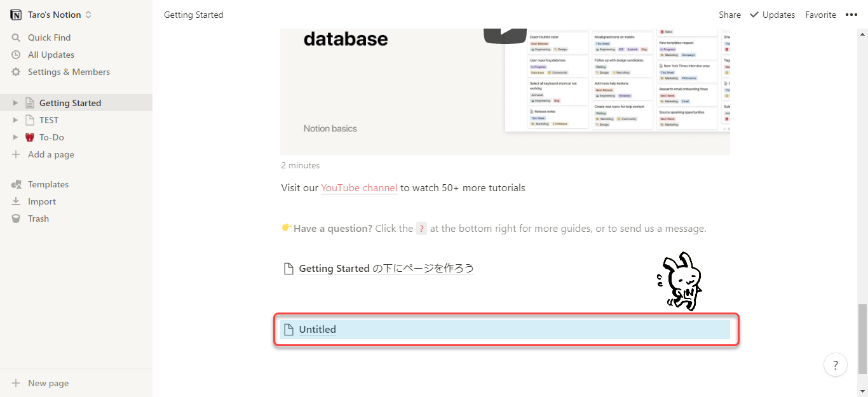Open the YouTube channel link
This screenshot has width=868, height=397.
point(359,188)
